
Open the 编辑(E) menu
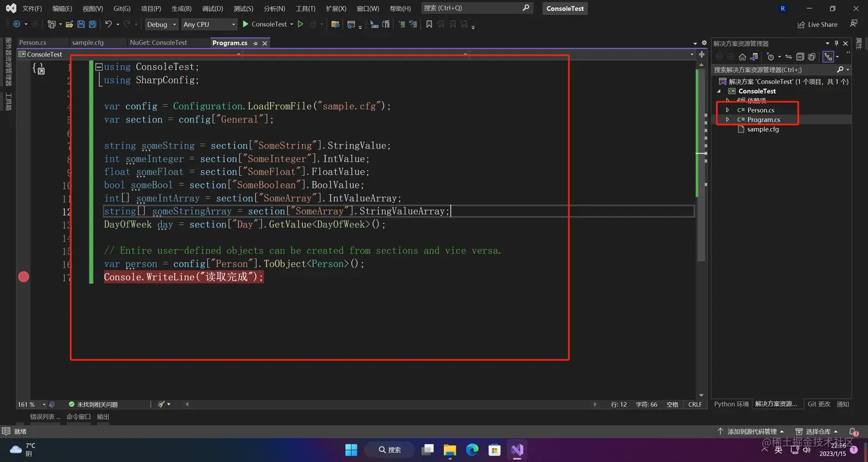click(62, 9)
